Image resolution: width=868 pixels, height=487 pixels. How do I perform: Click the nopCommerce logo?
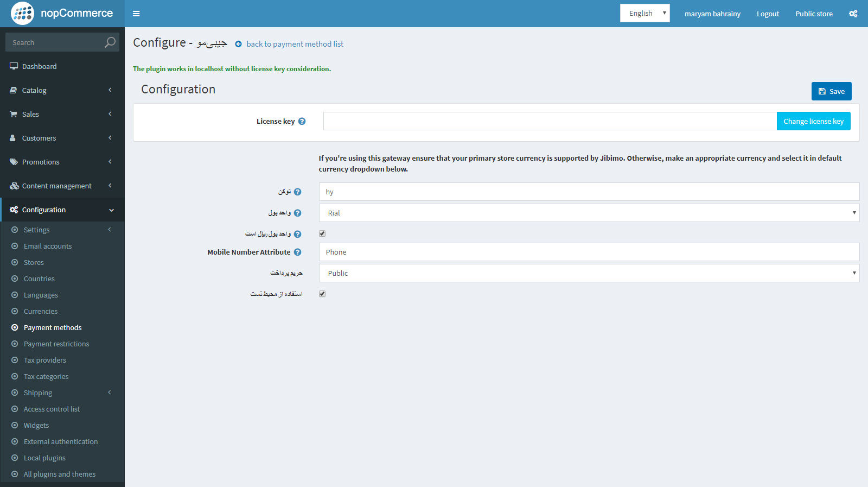[62, 13]
